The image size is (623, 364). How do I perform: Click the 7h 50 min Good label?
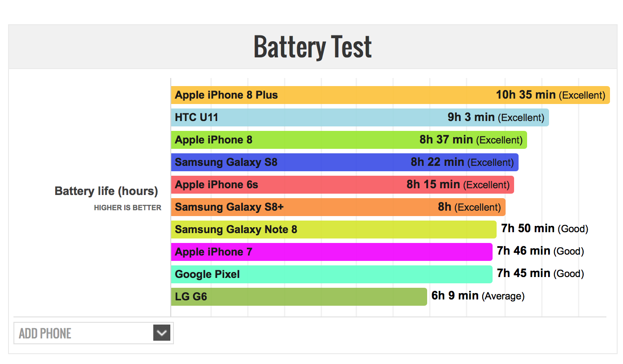pyautogui.click(x=545, y=229)
